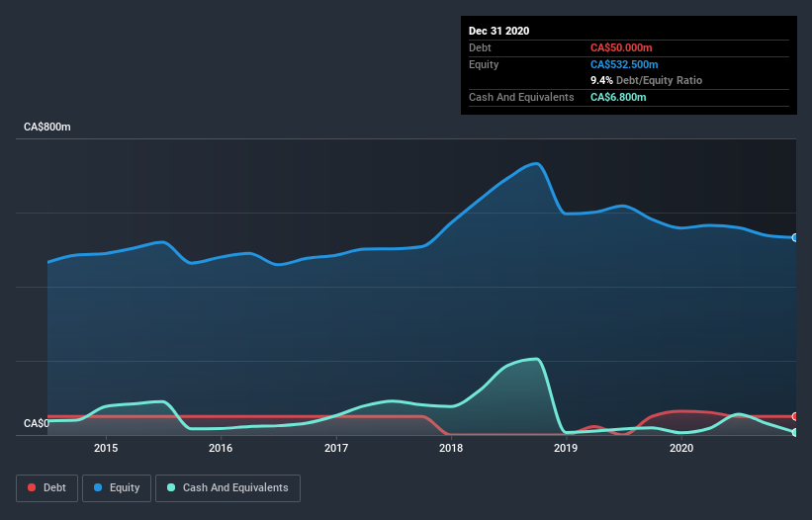Viewport: 812px width, 520px height.
Task: Click Cash And Equivalents tooltip label
Action: tap(521, 97)
